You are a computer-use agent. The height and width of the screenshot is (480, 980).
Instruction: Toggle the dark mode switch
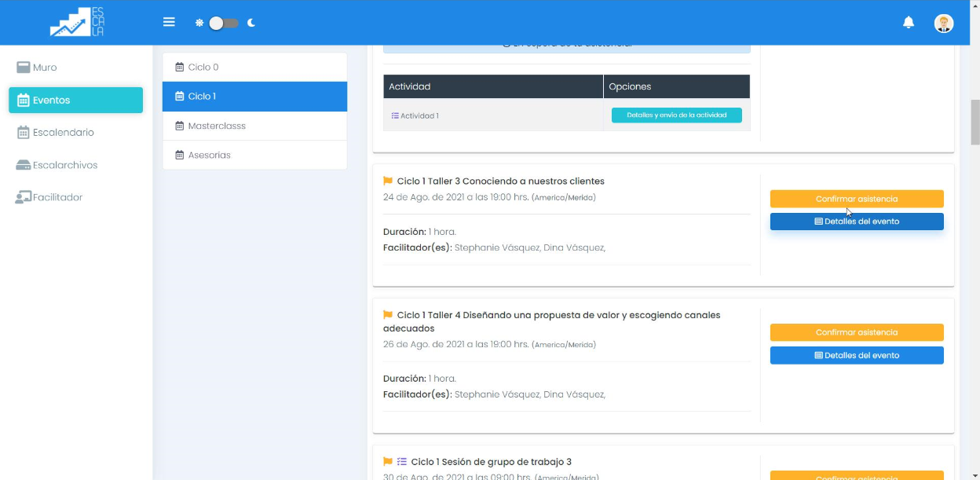pyautogui.click(x=224, y=23)
